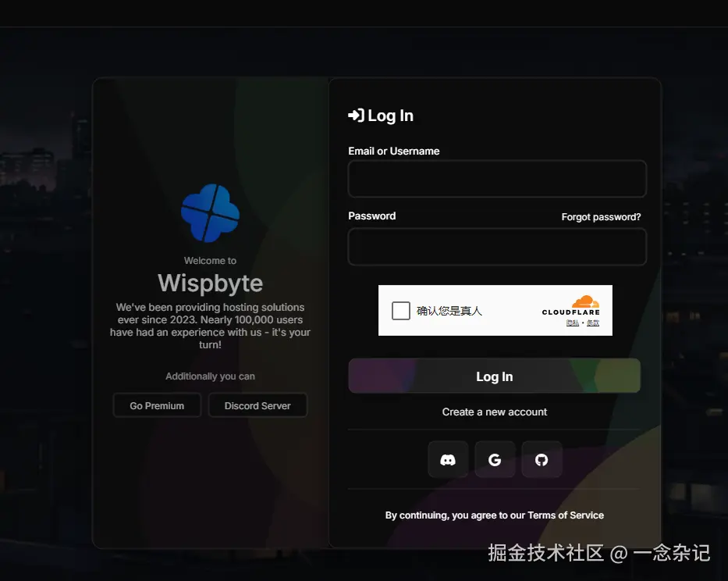Open the Terms of Service link
The image size is (728, 581).
(566, 515)
